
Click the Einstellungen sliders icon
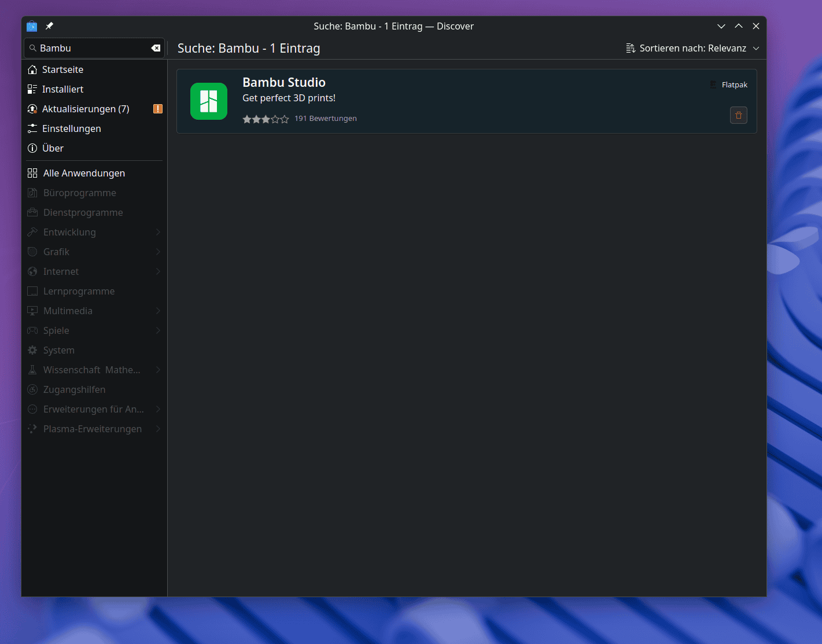[x=32, y=128]
